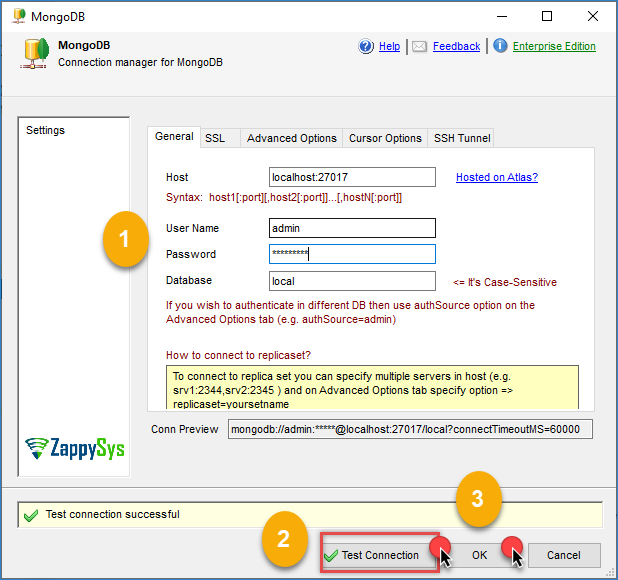Select the Settings item in the left panel
The image size is (618, 580).
tap(45, 130)
